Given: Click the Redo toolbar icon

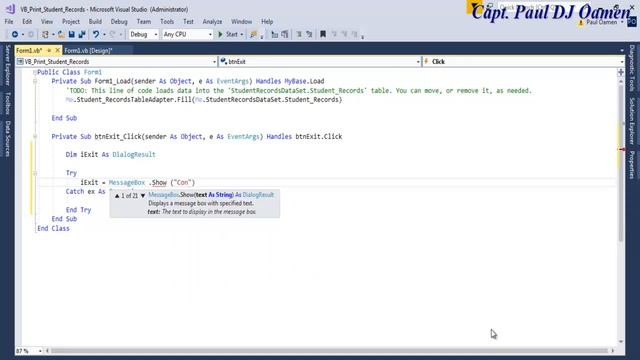Looking at the screenshot, I should (x=113, y=35).
